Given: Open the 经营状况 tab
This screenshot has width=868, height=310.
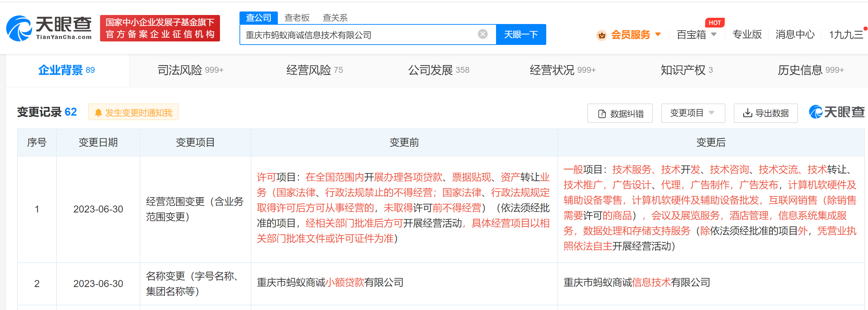Looking at the screenshot, I should [563, 70].
